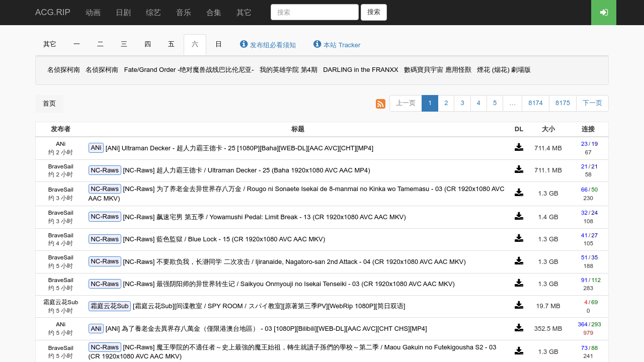
Task: Switch to the 四 (Thursday) tab
Action: click(x=147, y=44)
